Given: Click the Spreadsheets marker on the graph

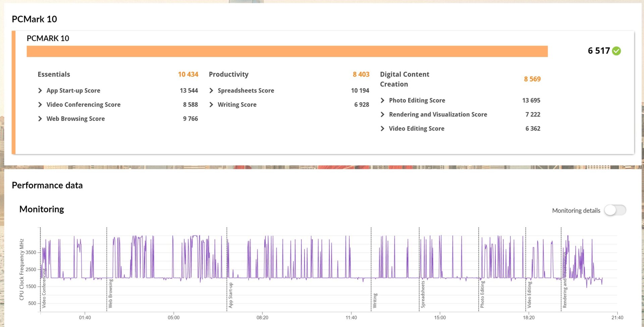Looking at the screenshot, I should click(x=423, y=294).
